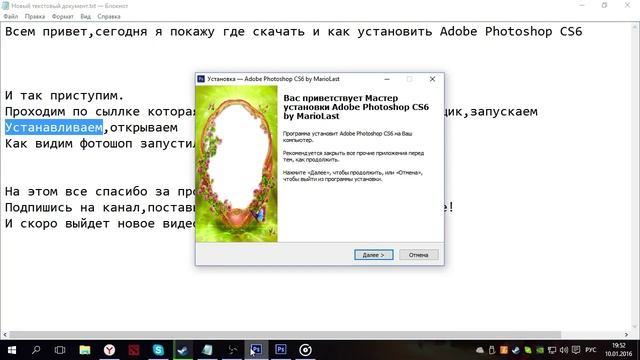Click the word 'запускаем' in Notepad
The image size is (640, 360).
point(504,112)
